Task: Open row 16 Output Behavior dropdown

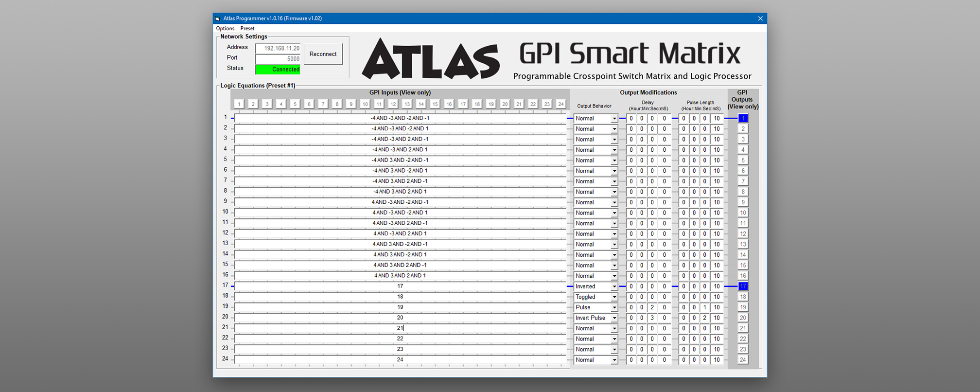Action: point(595,276)
